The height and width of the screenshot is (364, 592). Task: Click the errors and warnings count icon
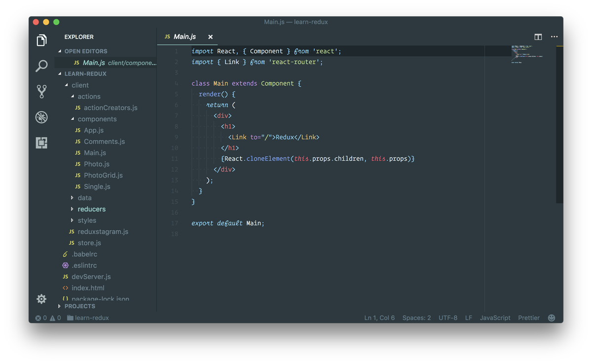tap(48, 318)
